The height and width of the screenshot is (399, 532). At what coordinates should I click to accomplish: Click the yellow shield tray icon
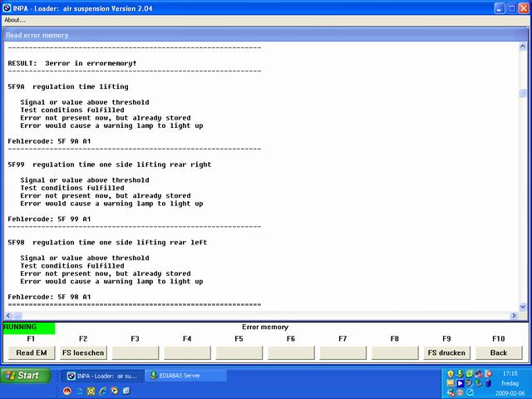pyautogui.click(x=451, y=374)
